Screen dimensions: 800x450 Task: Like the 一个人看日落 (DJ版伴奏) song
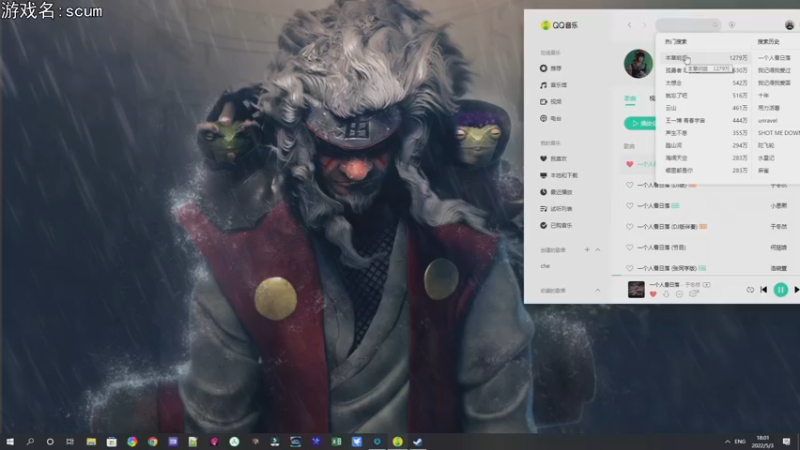(630, 227)
